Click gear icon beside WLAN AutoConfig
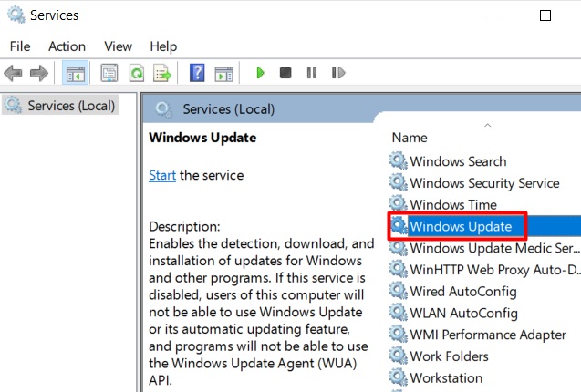The image size is (581, 392). [399, 313]
